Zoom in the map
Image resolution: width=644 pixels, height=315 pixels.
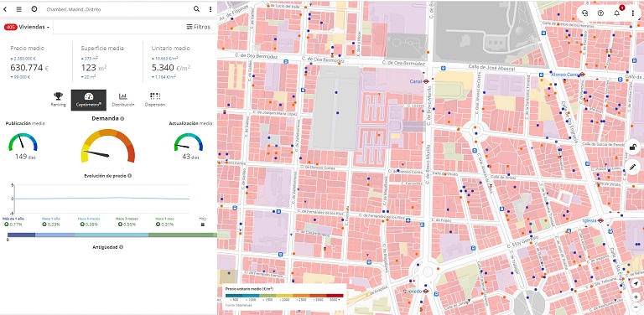[x=636, y=297]
